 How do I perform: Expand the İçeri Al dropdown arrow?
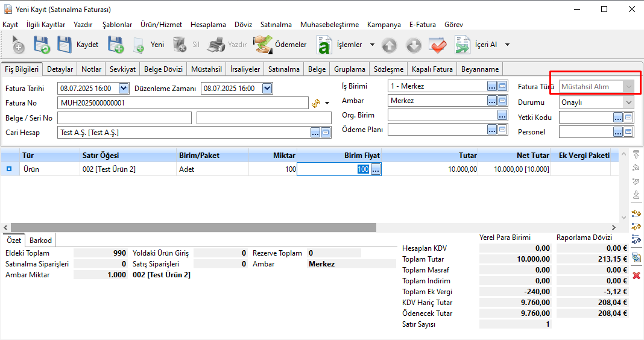click(507, 45)
